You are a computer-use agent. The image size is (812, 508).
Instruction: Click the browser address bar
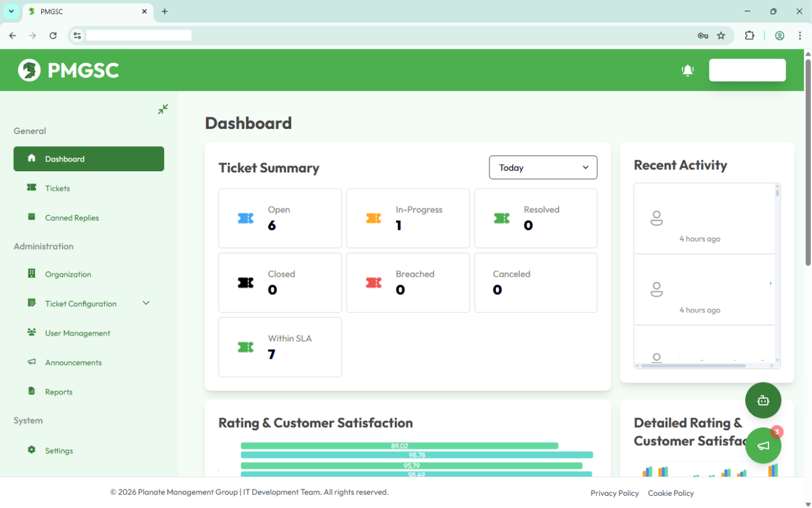point(383,35)
